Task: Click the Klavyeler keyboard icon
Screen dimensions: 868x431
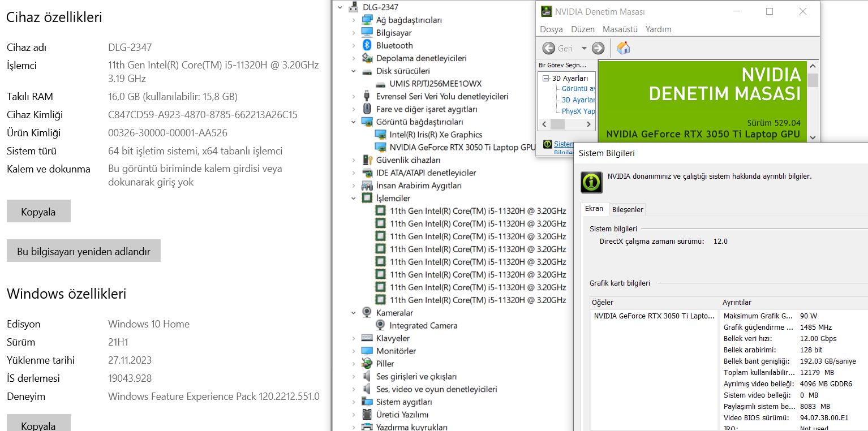Action: click(367, 338)
